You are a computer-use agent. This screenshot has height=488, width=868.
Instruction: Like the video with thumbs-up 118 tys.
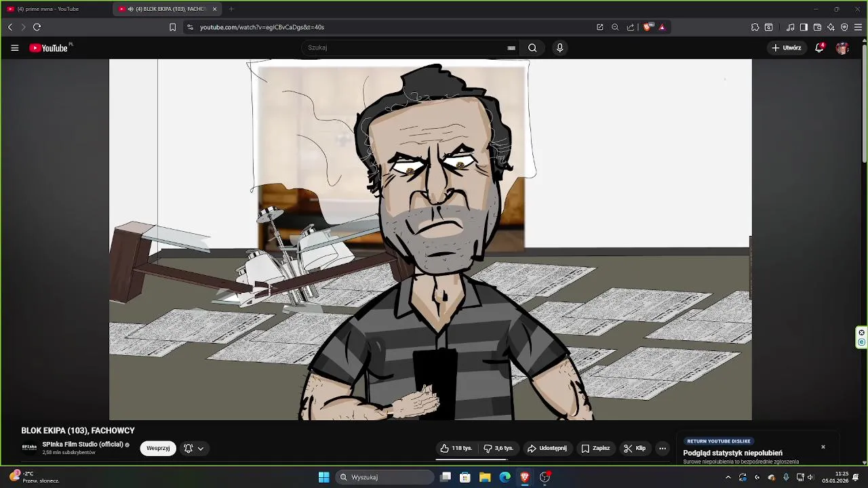456,448
